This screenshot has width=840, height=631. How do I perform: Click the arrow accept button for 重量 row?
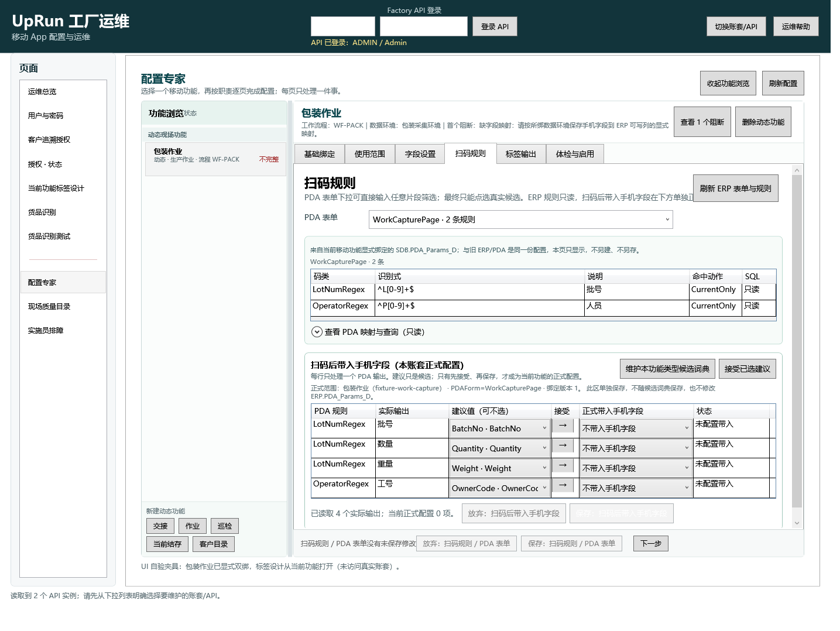coord(563,465)
